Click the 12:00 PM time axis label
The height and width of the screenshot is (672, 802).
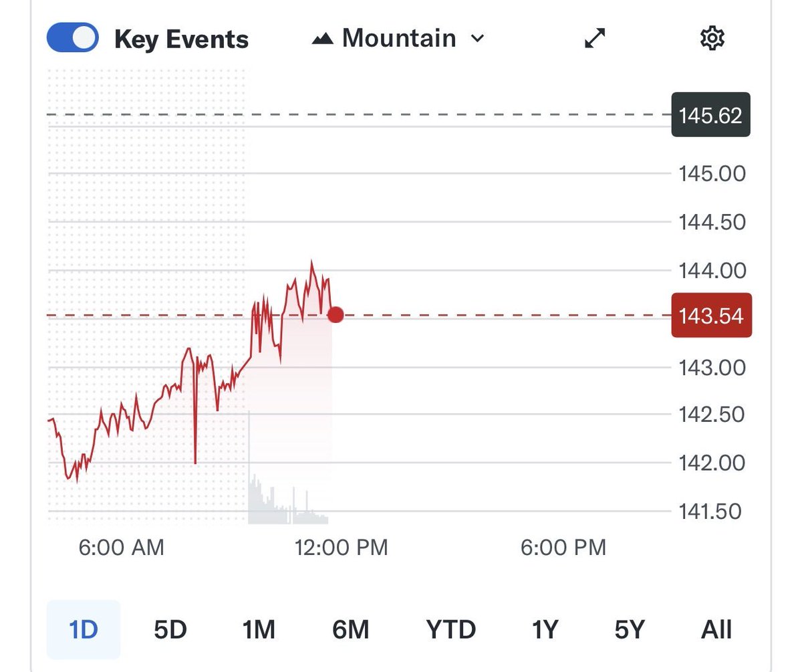[x=341, y=548]
